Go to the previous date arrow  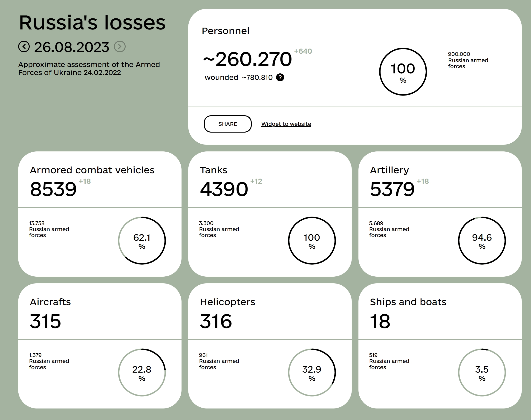(x=24, y=47)
